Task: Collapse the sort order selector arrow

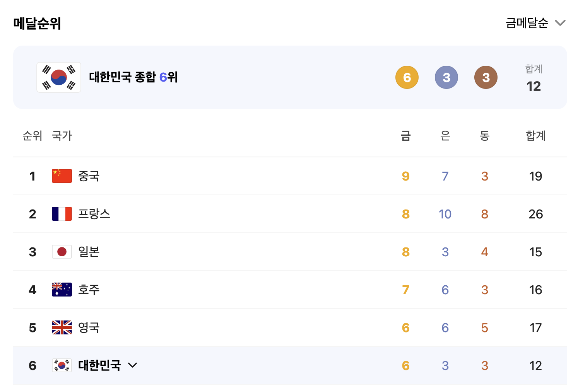Action: [x=561, y=23]
